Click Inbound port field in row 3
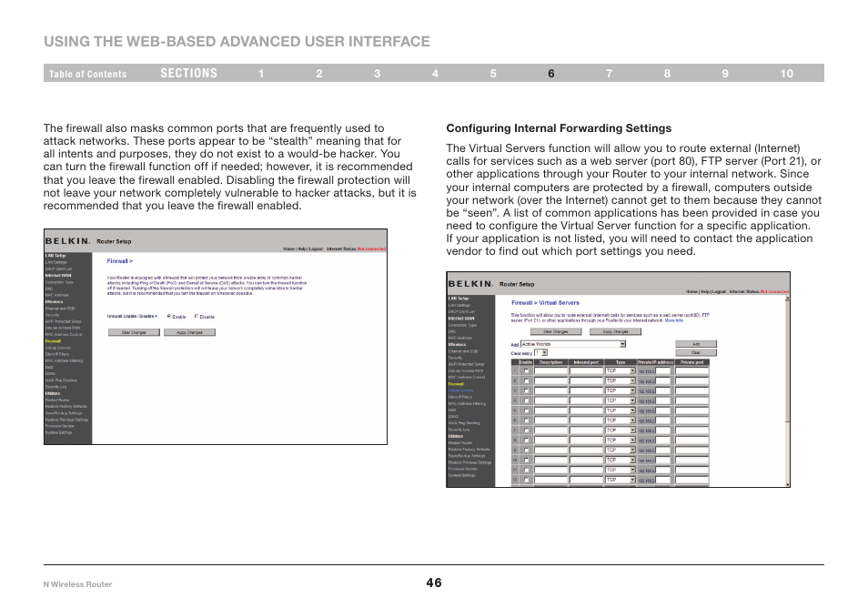The height and width of the screenshot is (608, 868). 586,391
